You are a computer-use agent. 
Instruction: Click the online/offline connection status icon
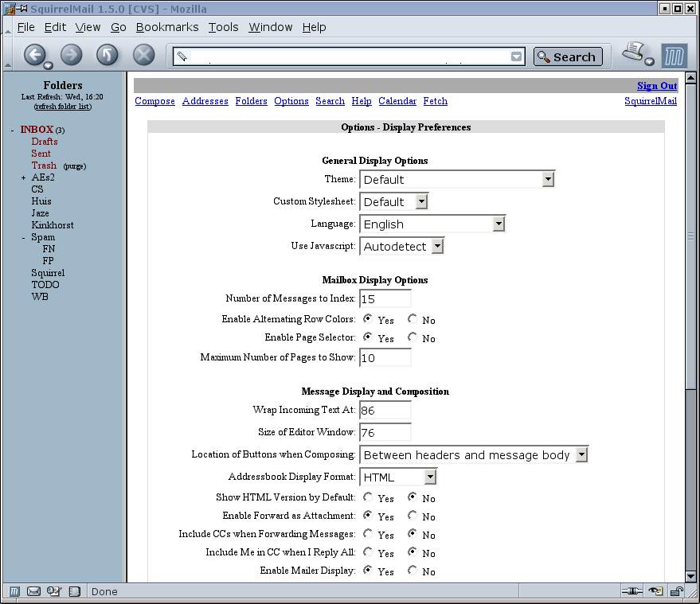(x=632, y=591)
